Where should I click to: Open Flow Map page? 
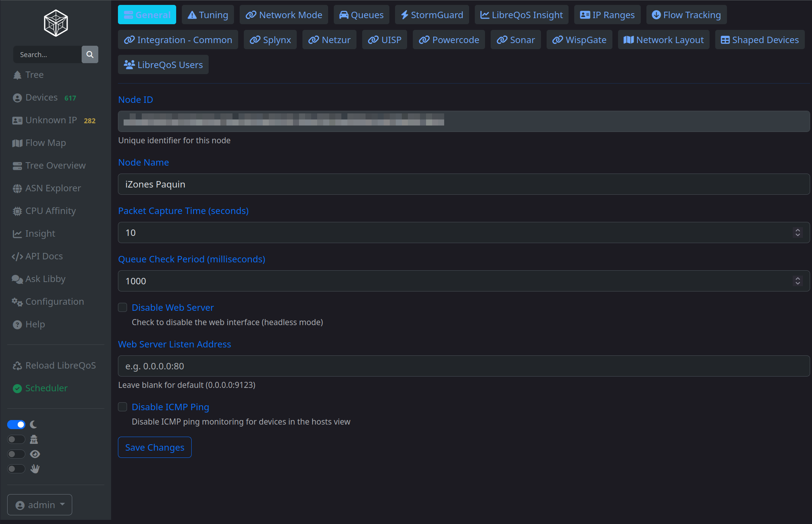[39, 143]
